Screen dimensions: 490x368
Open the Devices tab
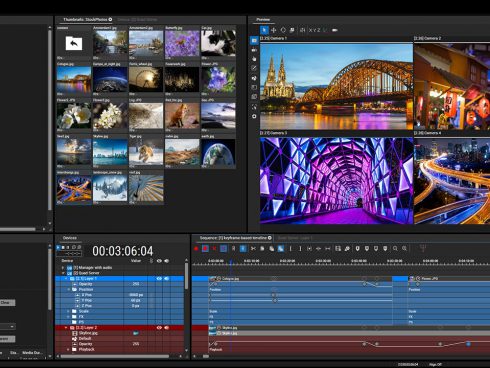click(70, 238)
